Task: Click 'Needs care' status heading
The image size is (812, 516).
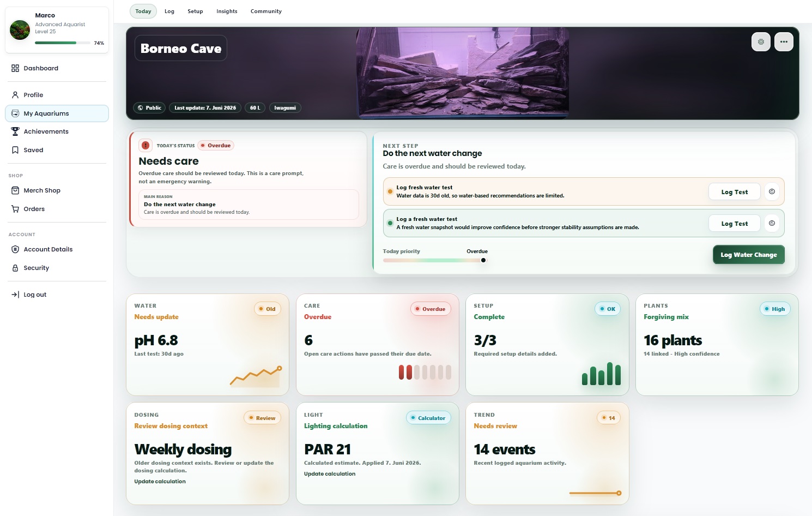Action: pos(168,161)
